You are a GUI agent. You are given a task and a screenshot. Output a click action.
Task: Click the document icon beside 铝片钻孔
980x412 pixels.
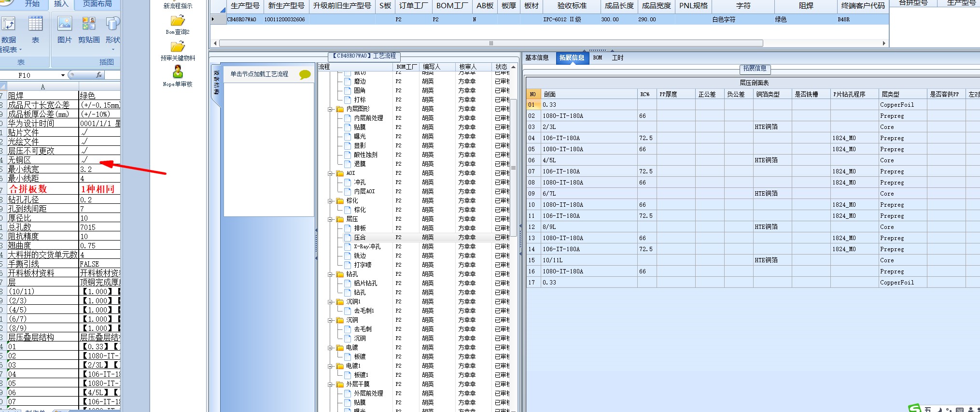(348, 284)
